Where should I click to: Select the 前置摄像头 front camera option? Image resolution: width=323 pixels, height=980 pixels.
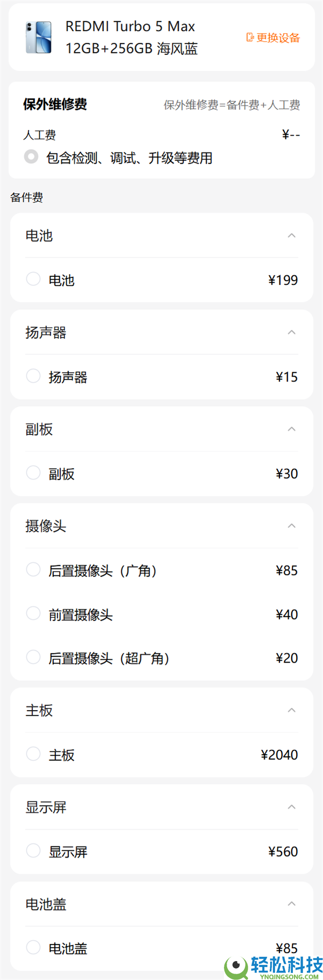coord(33,613)
